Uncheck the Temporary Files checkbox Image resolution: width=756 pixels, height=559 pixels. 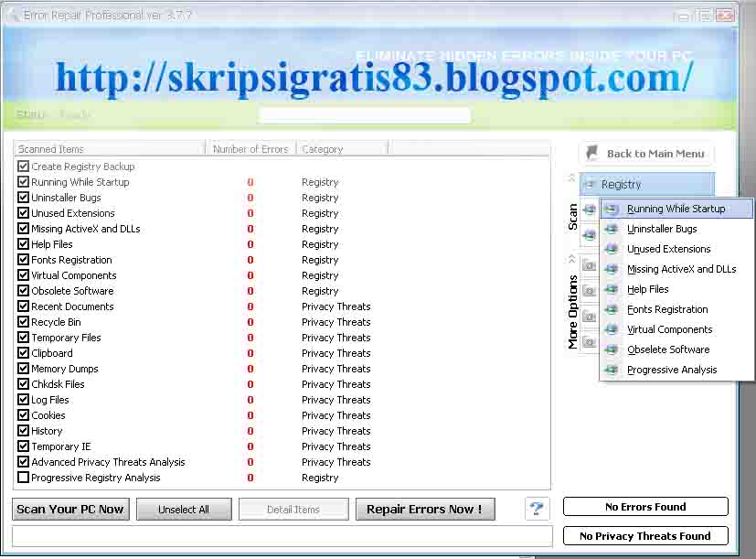23,338
